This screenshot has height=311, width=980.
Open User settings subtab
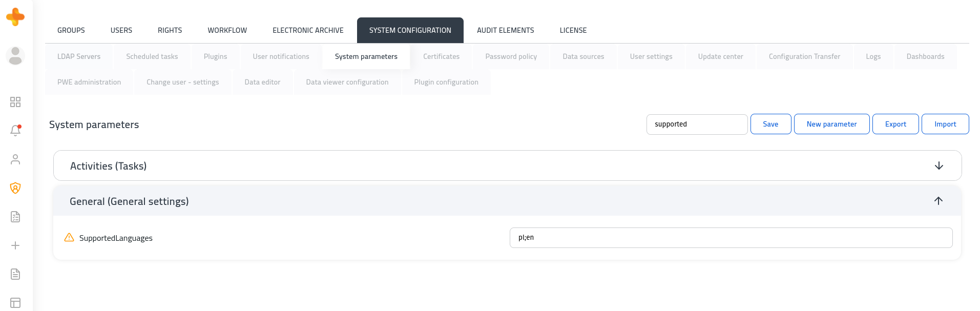(651, 56)
